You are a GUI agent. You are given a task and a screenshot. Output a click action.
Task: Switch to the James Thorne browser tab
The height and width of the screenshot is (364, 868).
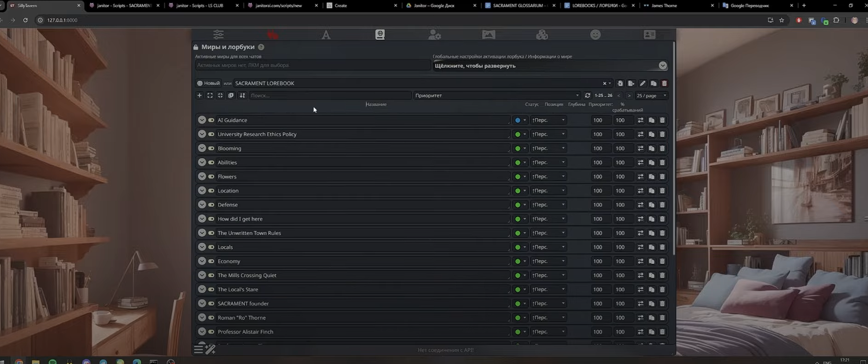(x=664, y=6)
